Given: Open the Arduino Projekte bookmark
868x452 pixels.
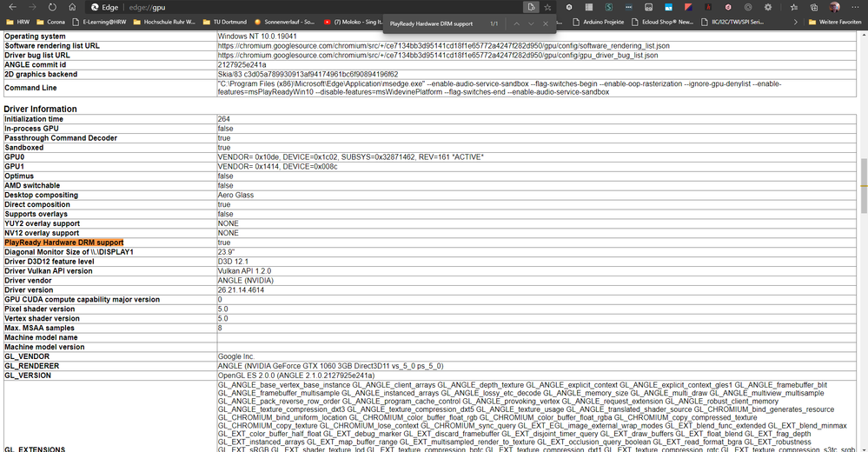Looking at the screenshot, I should (x=599, y=22).
